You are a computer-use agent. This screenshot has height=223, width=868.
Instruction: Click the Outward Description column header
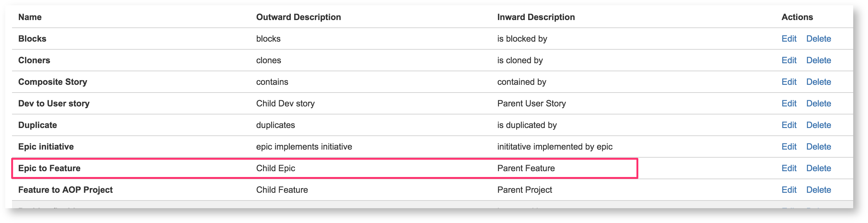point(298,17)
